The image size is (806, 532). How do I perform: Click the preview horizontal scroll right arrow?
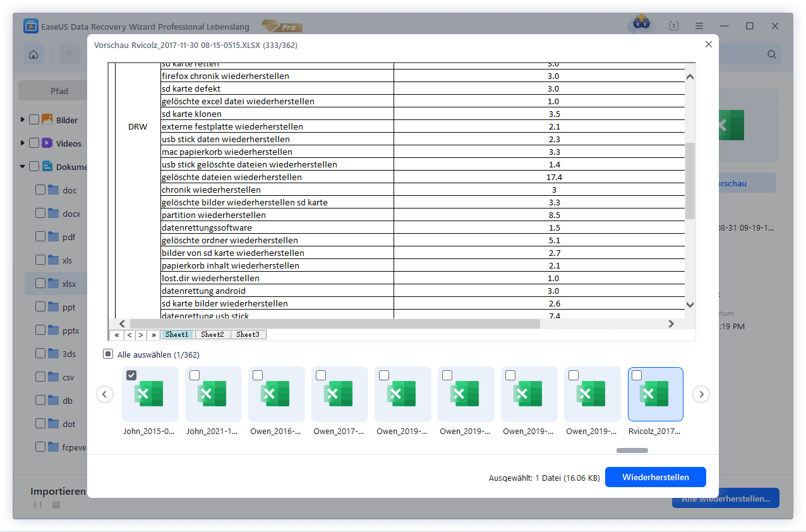[x=671, y=323]
